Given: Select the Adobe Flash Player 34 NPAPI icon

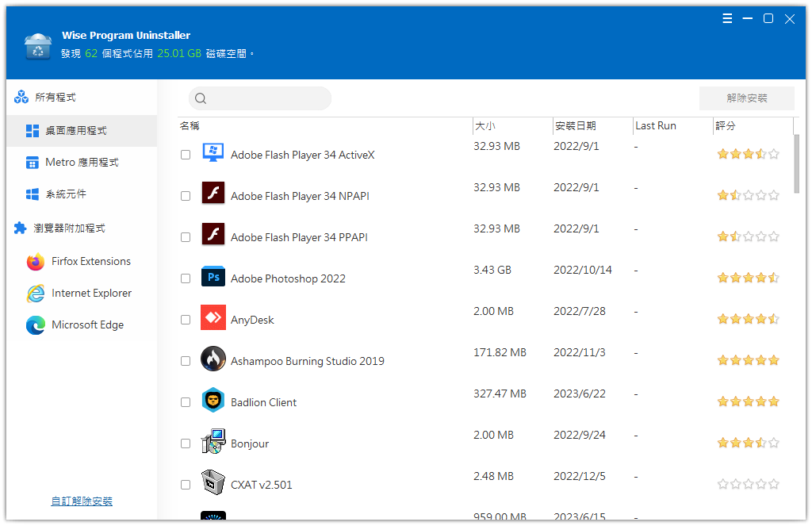Looking at the screenshot, I should tap(213, 193).
